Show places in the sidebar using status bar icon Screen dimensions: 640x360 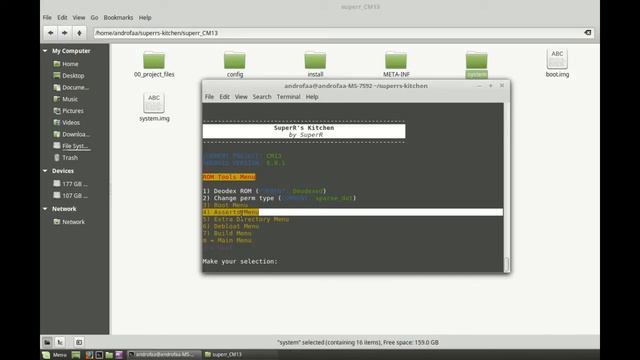(47, 342)
